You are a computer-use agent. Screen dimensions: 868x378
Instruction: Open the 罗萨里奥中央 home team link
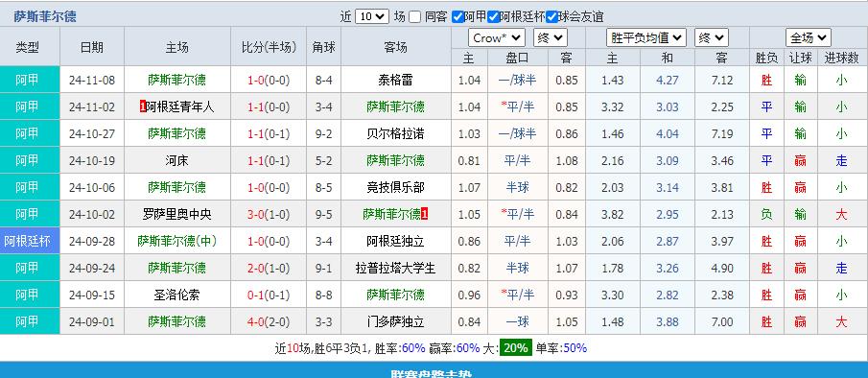click(176, 214)
